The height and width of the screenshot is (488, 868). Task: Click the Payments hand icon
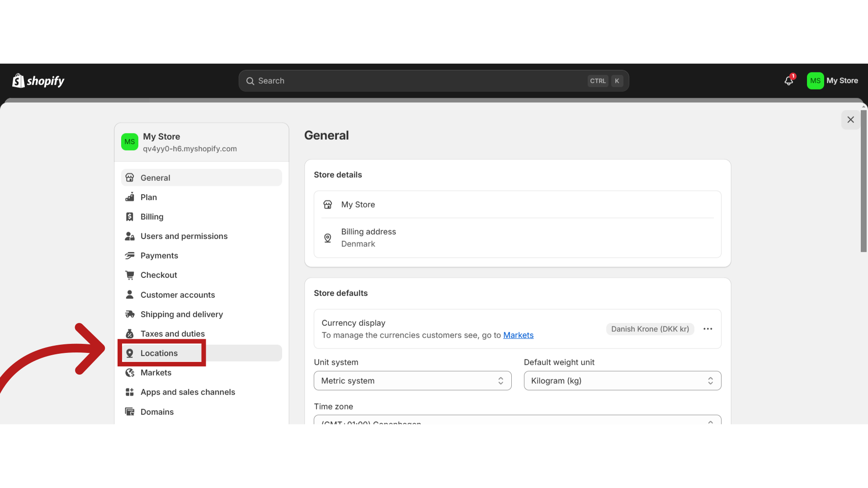click(130, 255)
